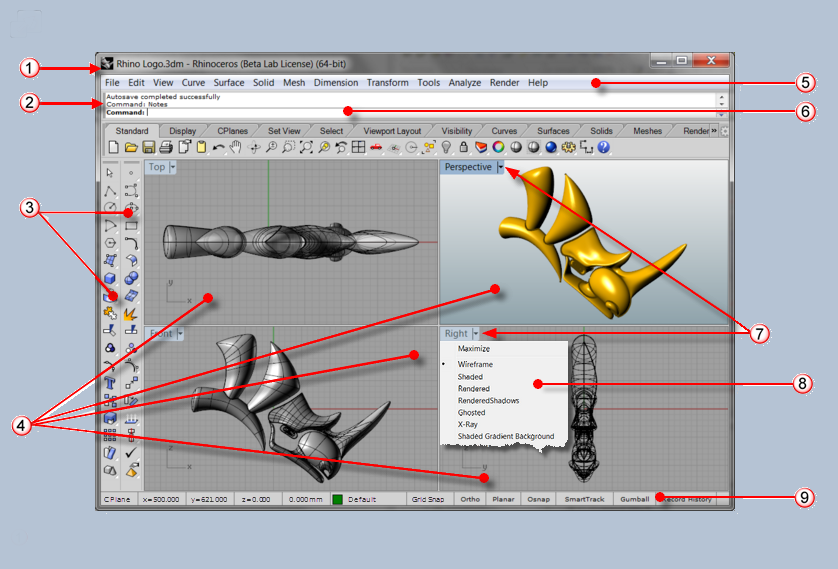The image size is (838, 569).
Task: Toggle Osnap in status bar
Action: point(539,499)
